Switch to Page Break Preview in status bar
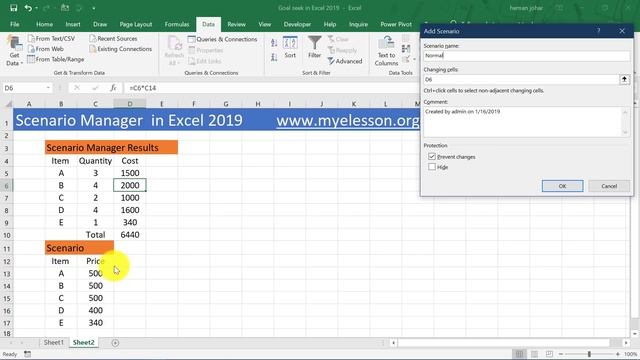 (x=549, y=354)
